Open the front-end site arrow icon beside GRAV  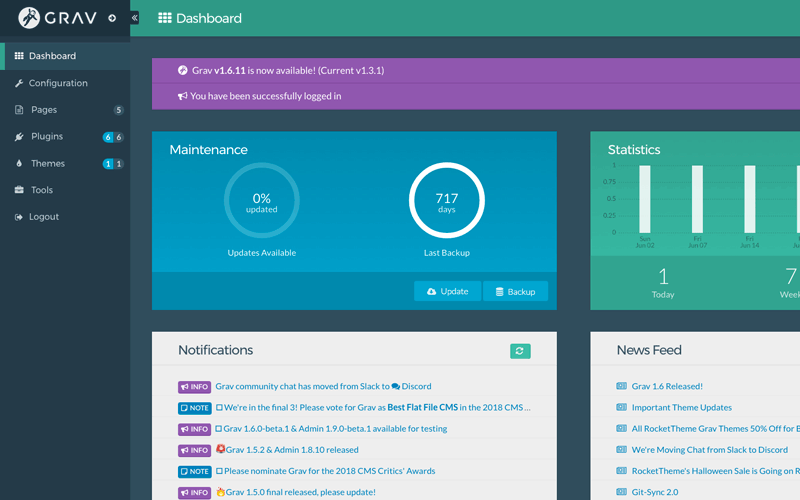(x=112, y=18)
